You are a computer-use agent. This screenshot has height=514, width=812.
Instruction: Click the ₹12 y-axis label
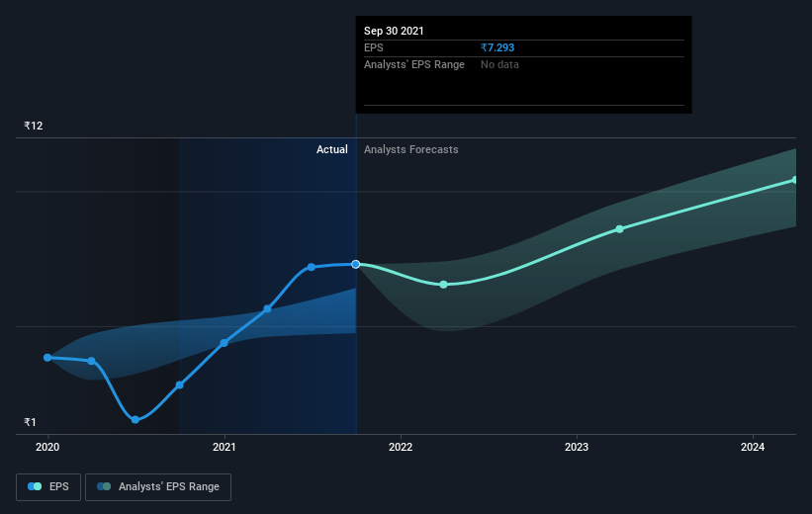click(34, 126)
